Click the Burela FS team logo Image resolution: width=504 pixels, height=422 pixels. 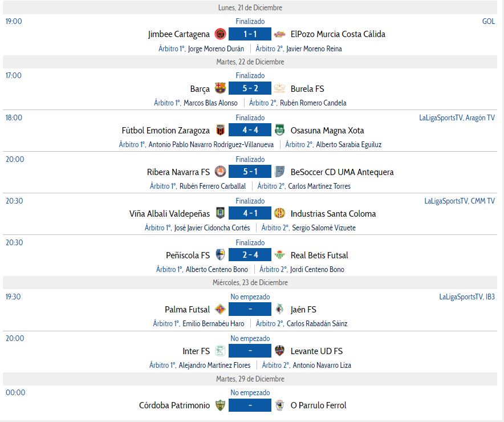click(x=279, y=88)
